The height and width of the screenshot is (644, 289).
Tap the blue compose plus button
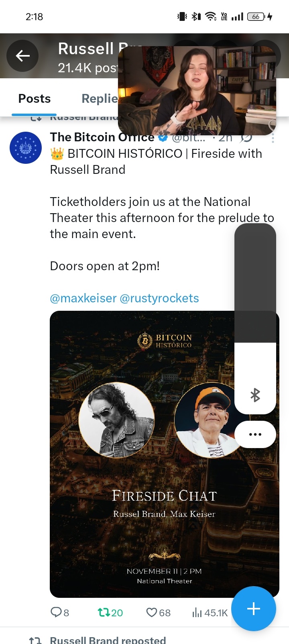tap(254, 609)
